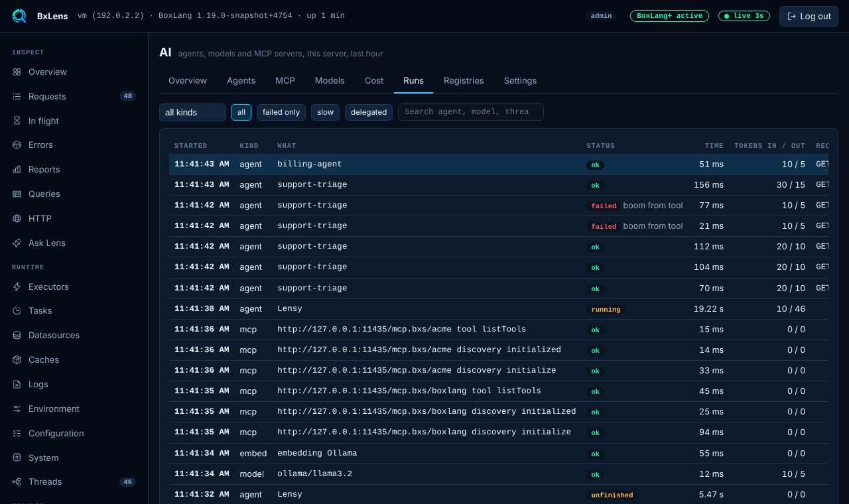Click the Errors bug icon
Viewport: 849px width, 504px height.
pyautogui.click(x=17, y=145)
